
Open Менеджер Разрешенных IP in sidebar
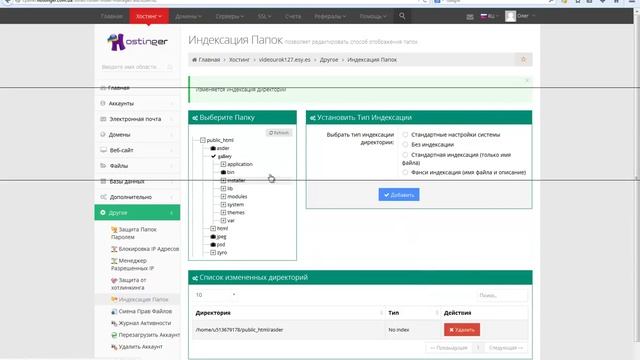point(133,264)
